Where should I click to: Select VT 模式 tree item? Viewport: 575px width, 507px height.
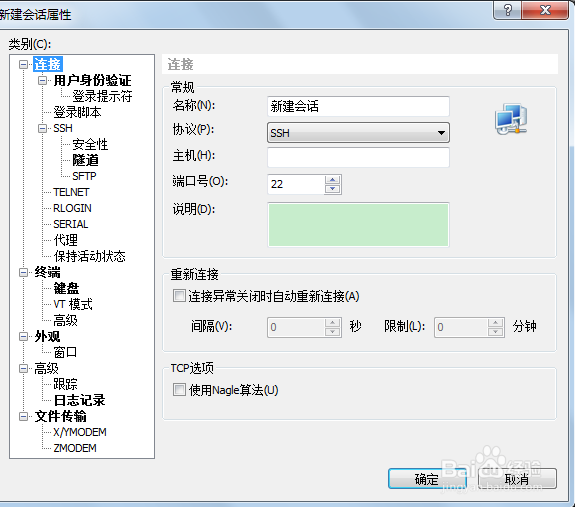tap(73, 304)
